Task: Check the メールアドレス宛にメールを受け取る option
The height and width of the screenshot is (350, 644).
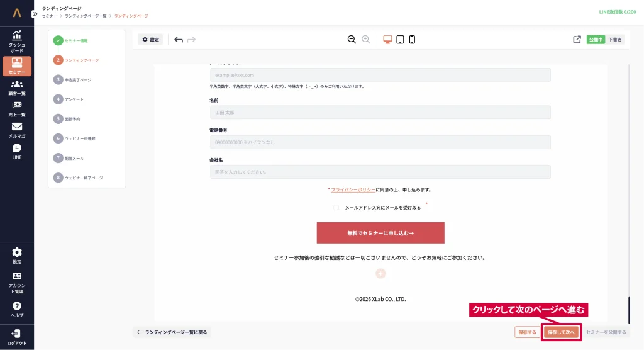Action: coord(336,208)
